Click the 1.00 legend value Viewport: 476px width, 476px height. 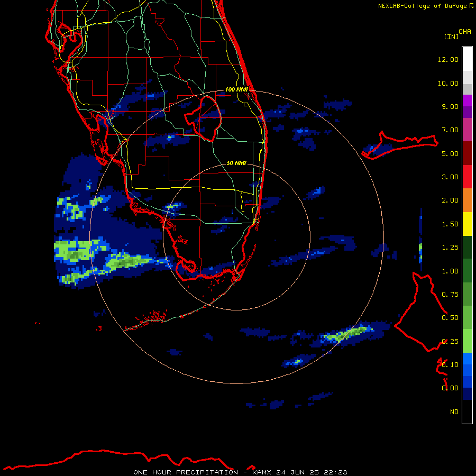pyautogui.click(x=450, y=271)
